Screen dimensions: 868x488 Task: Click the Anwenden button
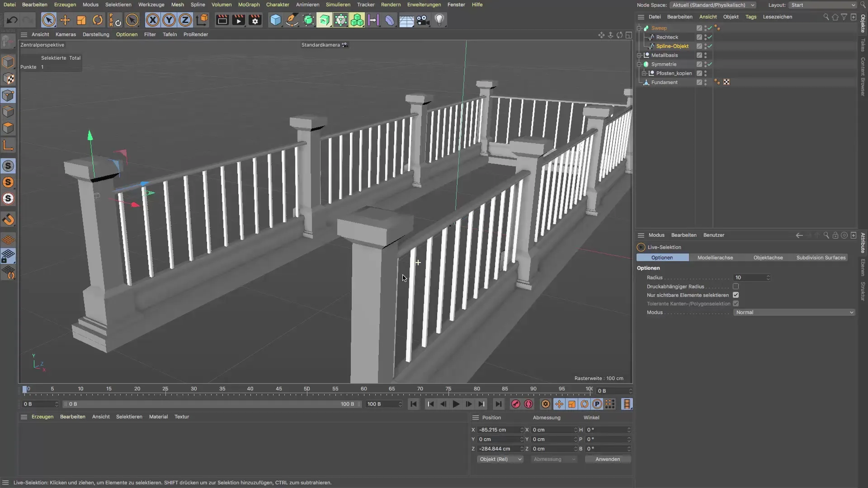607,460
